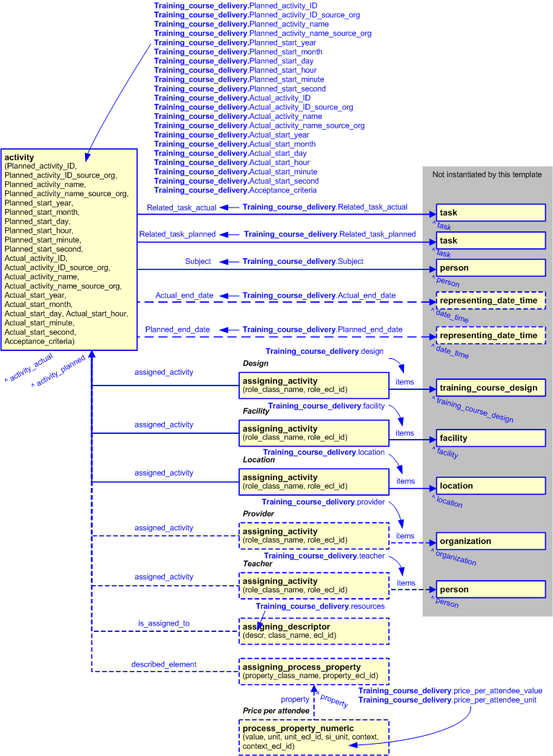This screenshot has height=756, width=553.
Task: Select task box linked to Related_task_planned
Action: [491, 241]
